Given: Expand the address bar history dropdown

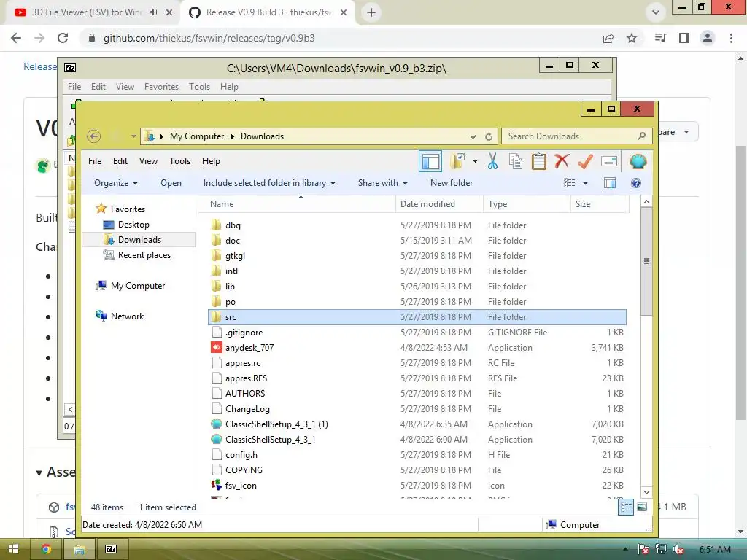Looking at the screenshot, I should click(473, 136).
